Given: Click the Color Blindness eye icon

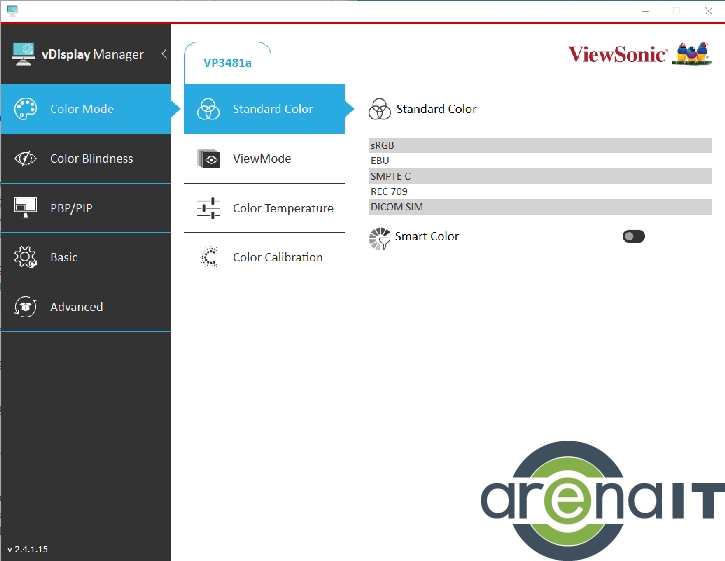Looking at the screenshot, I should click(x=25, y=158).
